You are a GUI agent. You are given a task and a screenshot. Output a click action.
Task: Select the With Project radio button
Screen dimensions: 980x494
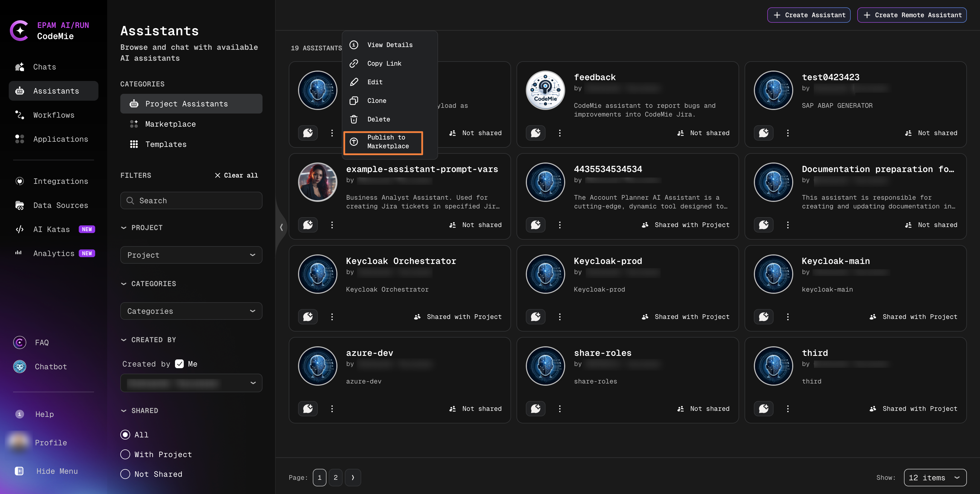[x=125, y=454]
